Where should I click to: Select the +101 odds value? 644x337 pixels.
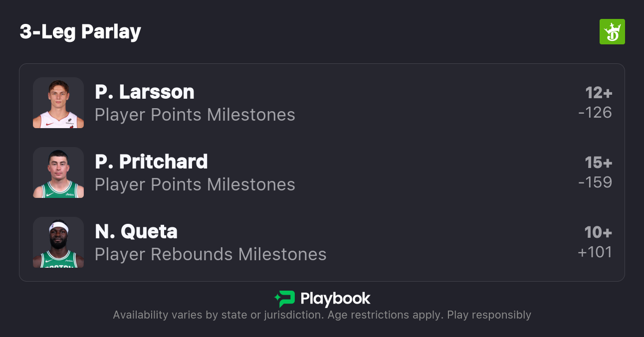[595, 252]
